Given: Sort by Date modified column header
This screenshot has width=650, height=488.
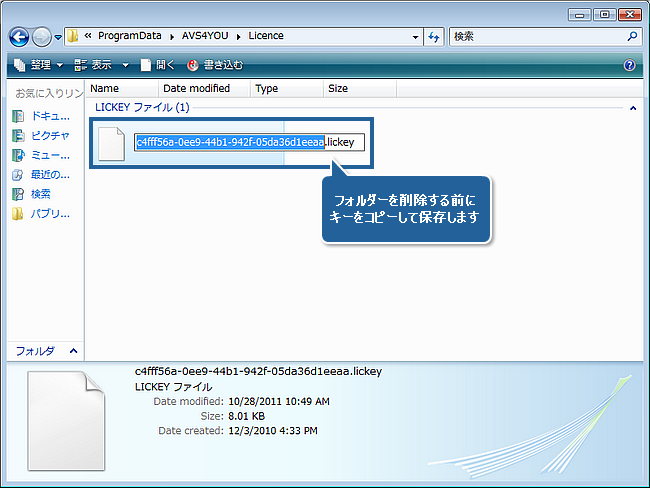Looking at the screenshot, I should pos(204,88).
